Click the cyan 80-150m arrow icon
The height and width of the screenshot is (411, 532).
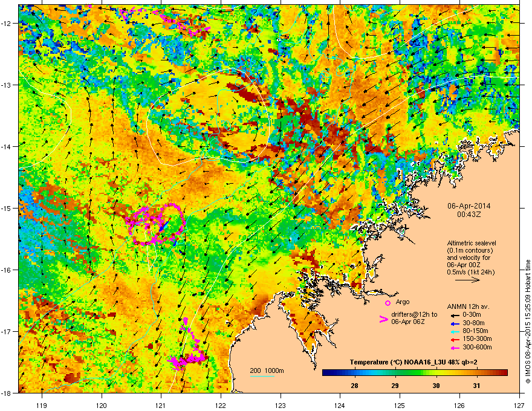[455, 331]
